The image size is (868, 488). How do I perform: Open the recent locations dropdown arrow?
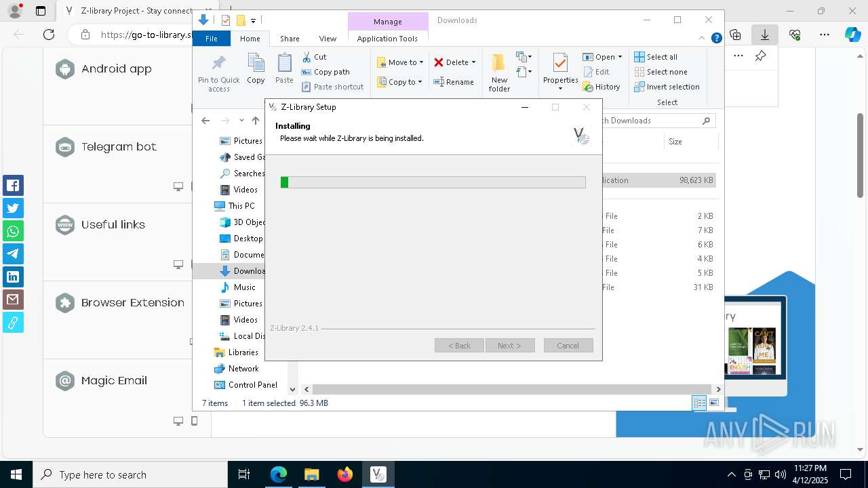[x=241, y=121]
